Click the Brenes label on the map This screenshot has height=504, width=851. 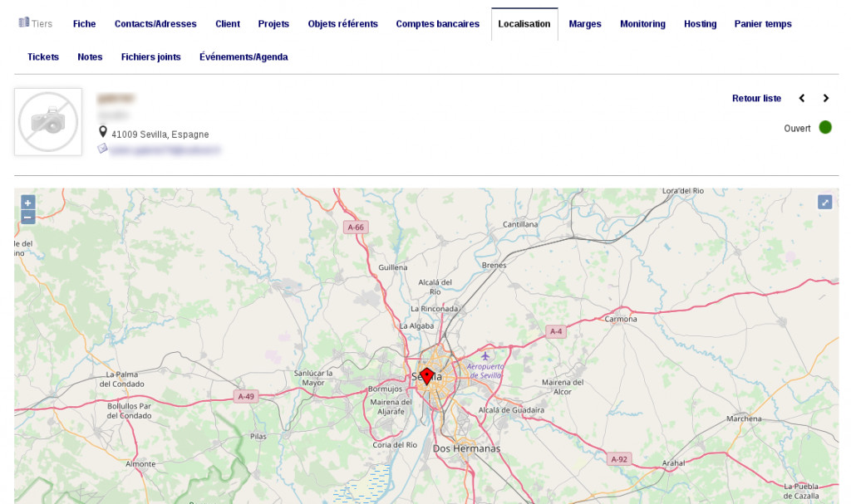click(x=494, y=266)
